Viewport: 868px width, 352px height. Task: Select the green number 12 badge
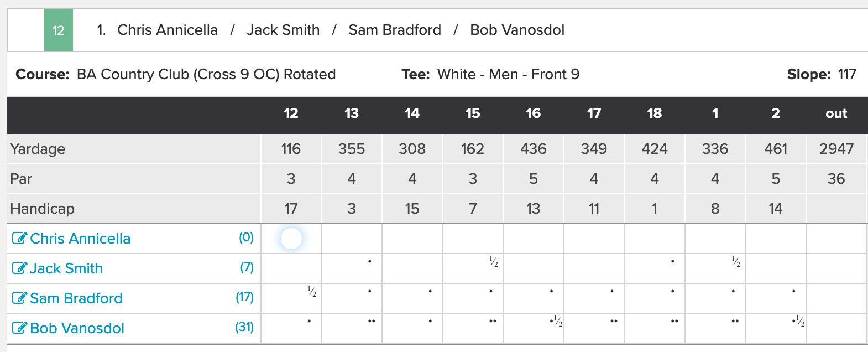(x=59, y=30)
